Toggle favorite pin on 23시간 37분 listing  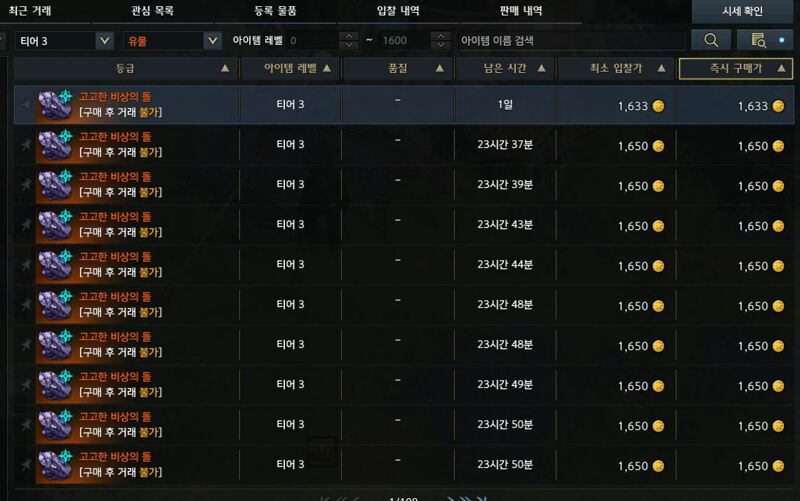pyautogui.click(x=26, y=145)
